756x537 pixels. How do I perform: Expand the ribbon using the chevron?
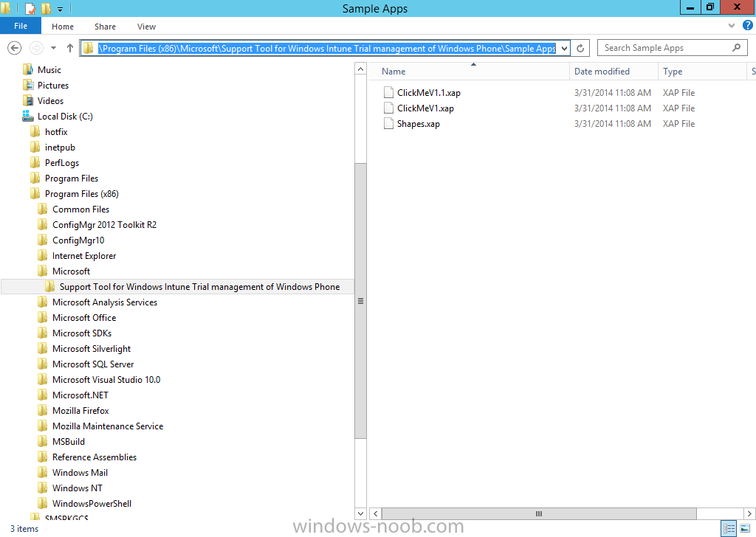coord(732,26)
